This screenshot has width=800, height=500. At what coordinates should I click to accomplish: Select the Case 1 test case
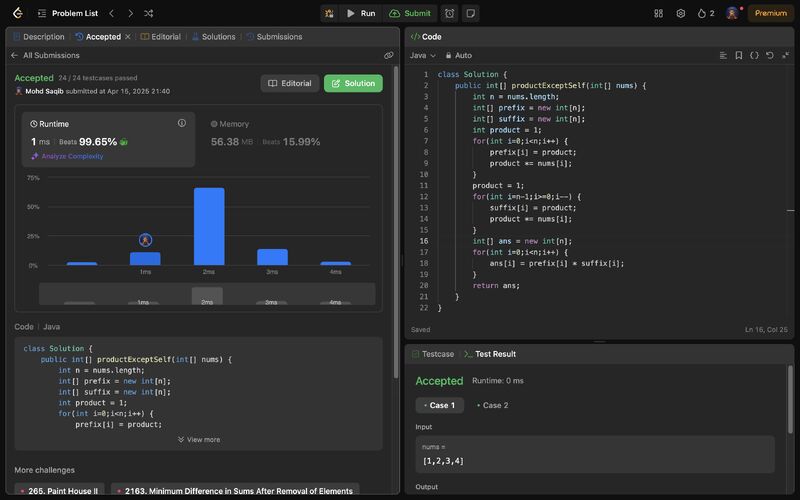pyautogui.click(x=439, y=405)
